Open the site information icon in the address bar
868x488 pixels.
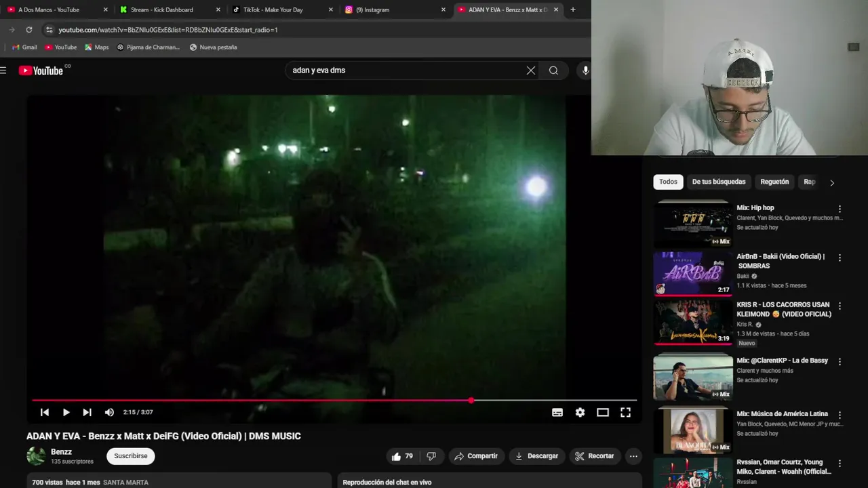tap(48, 30)
